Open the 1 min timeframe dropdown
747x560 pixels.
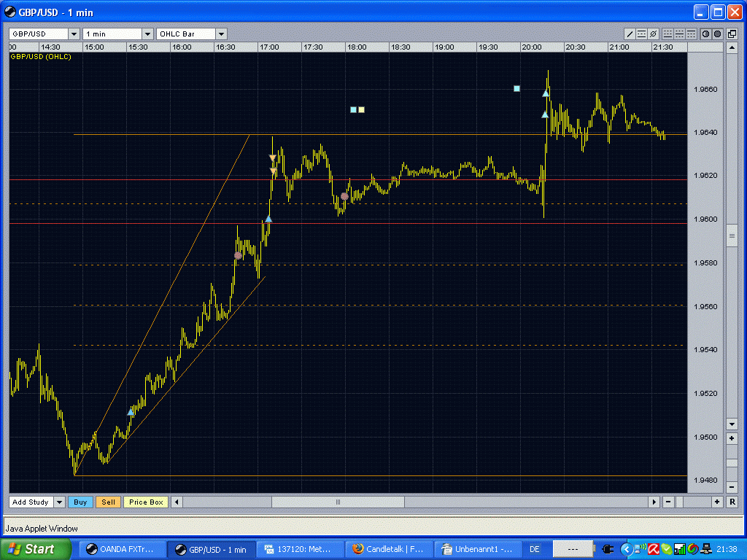[x=147, y=34]
